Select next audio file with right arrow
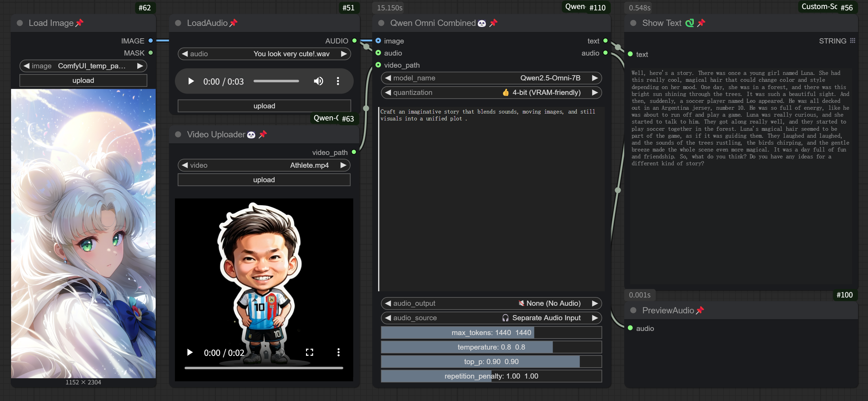Screen dimensions: 868x401 point(344,54)
